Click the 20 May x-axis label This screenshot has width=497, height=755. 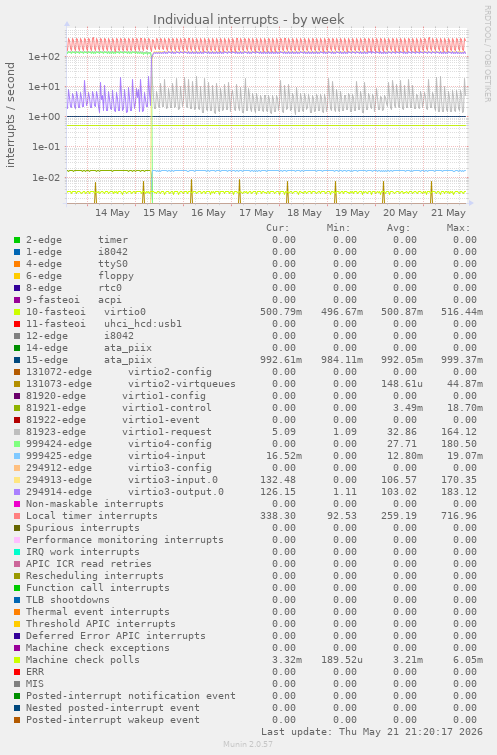pos(400,213)
